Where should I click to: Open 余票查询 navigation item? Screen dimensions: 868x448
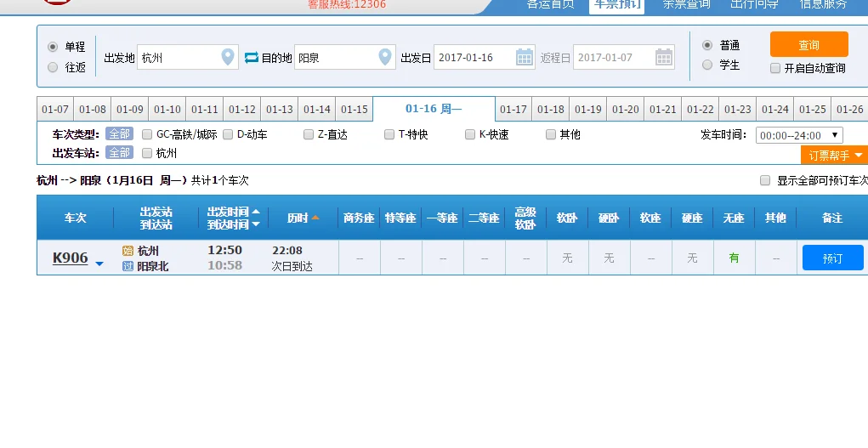(x=686, y=4)
